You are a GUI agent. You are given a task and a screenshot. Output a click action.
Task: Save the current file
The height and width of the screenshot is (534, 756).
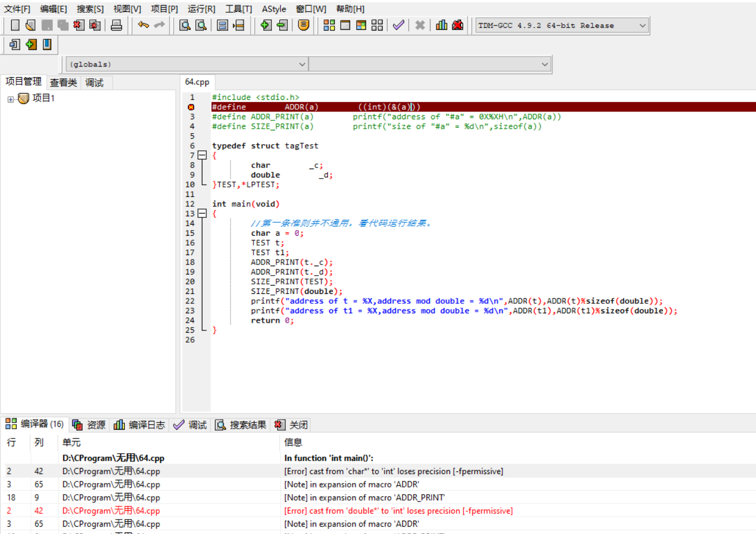(47, 25)
